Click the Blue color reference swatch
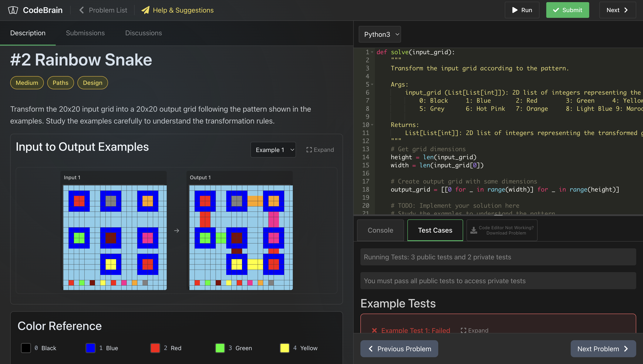643x364 pixels. pyautogui.click(x=91, y=348)
